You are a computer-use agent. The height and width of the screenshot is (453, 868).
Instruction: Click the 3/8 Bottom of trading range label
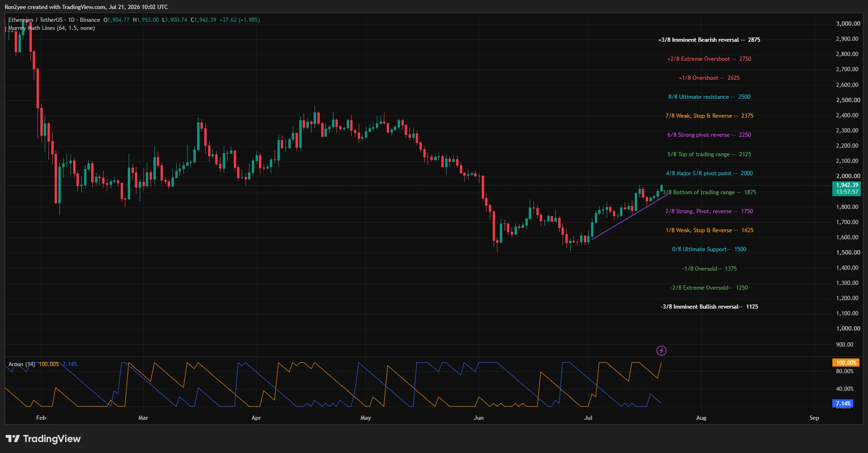pyautogui.click(x=709, y=192)
